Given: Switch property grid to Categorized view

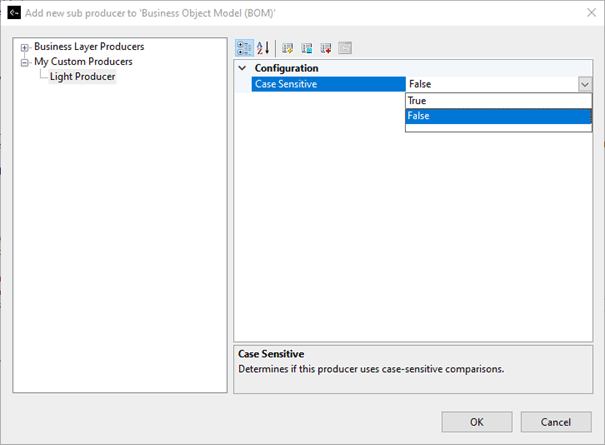Looking at the screenshot, I should point(245,47).
